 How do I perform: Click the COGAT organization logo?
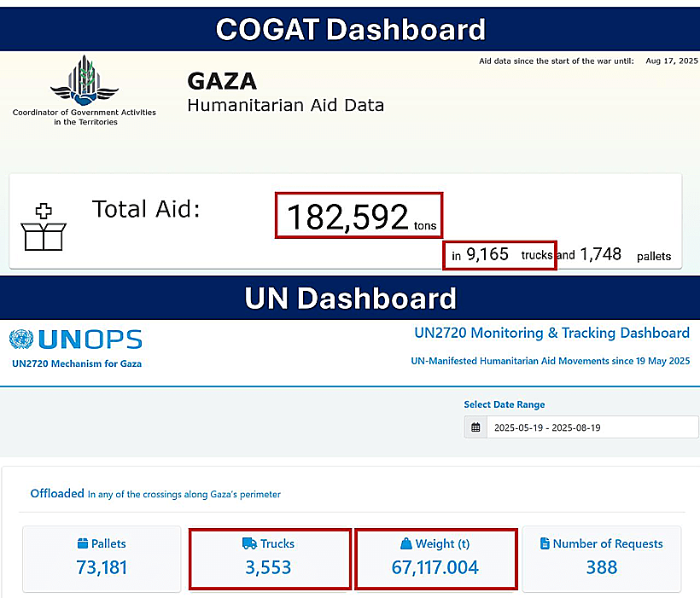(84, 81)
